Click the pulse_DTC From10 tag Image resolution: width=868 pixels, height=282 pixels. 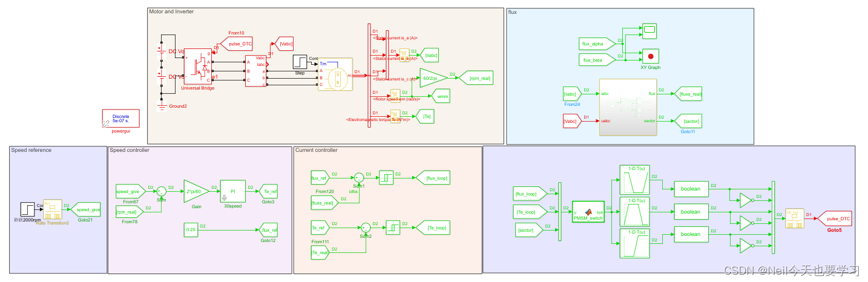click(x=235, y=44)
